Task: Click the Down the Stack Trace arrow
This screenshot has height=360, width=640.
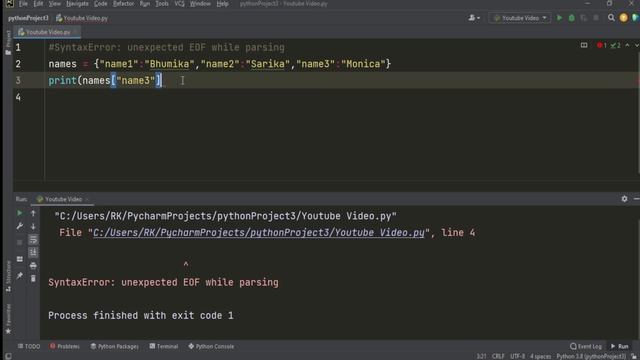Action: pyautogui.click(x=33, y=226)
